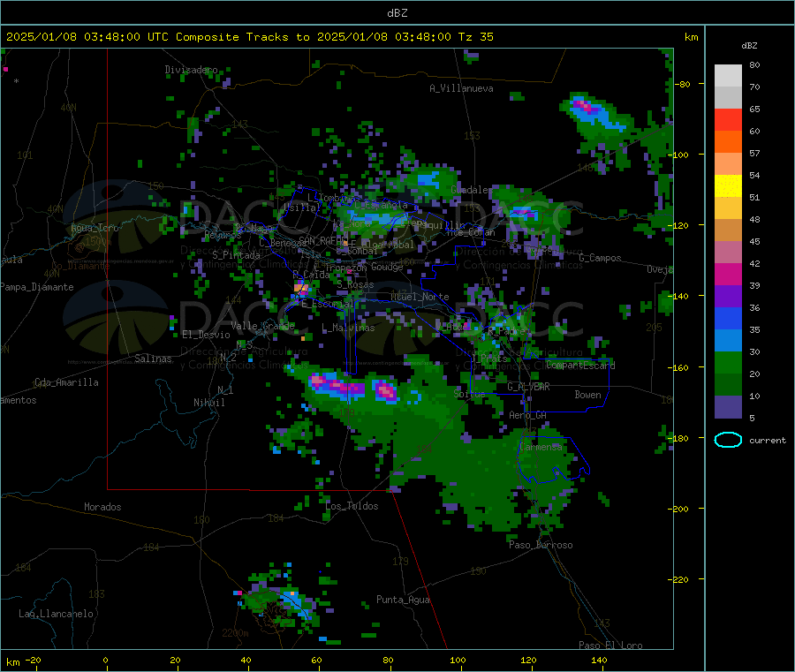
Task: Click the 'Cda_Amarilla' map label
Action: pos(66,382)
